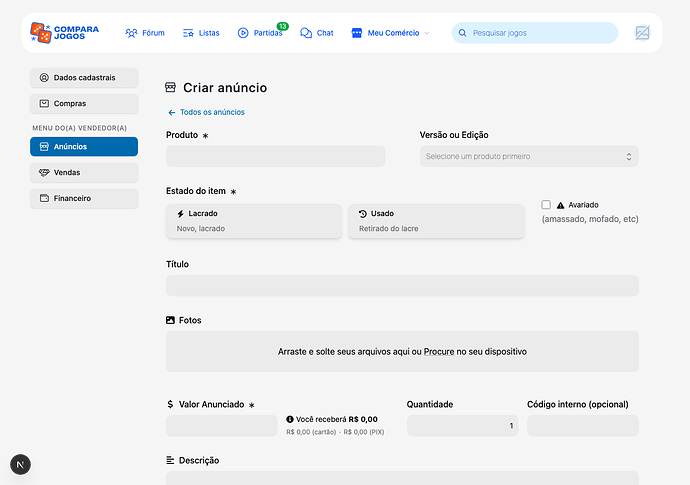Click the Compras bag icon

[x=44, y=103]
